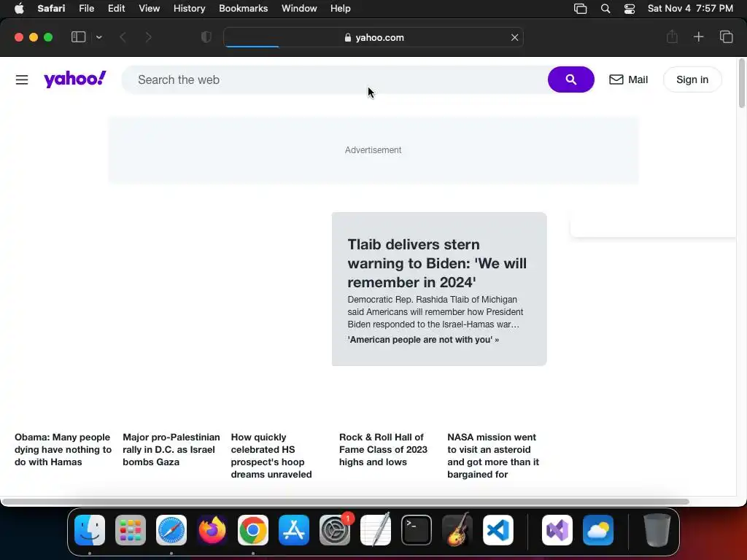Viewport: 747px width, 560px height.
Task: Click the date and time display
Action: 690,8
